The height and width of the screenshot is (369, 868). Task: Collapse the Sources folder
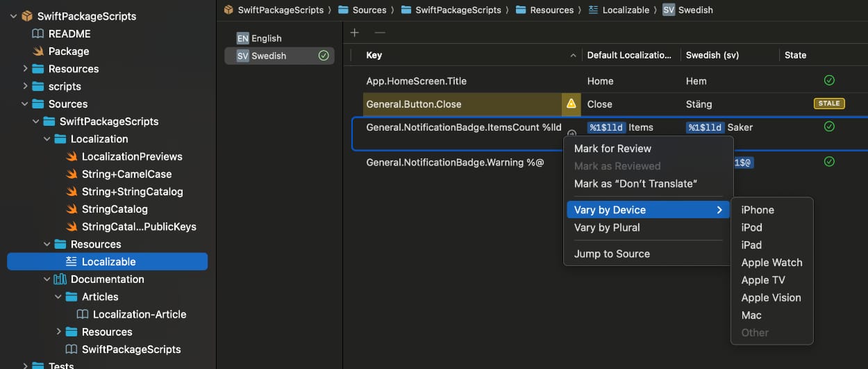(25, 104)
